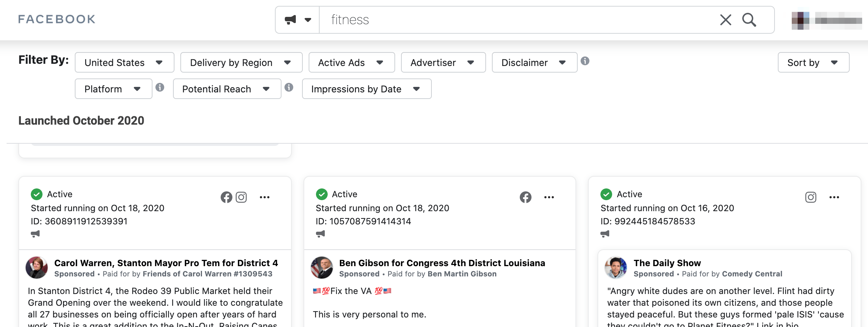The width and height of the screenshot is (868, 327).
Task: Open three-dot menu on Carol Warren ad
Action: pyautogui.click(x=264, y=197)
